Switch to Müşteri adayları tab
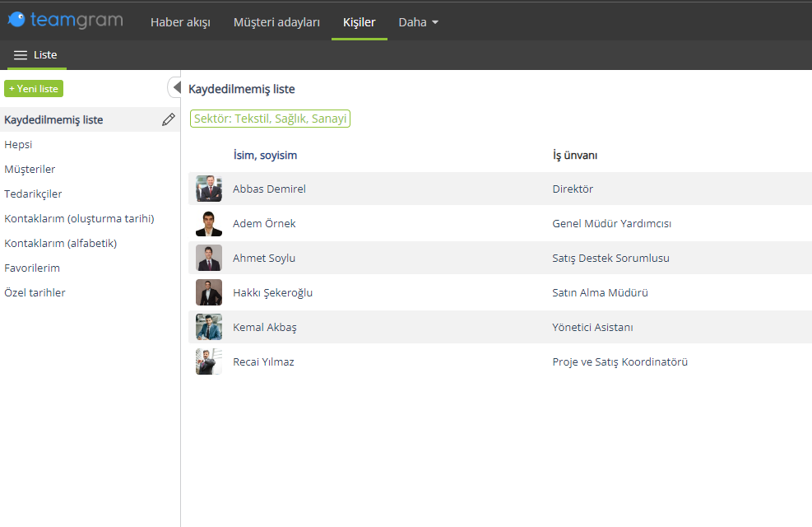812x527 pixels. (x=276, y=22)
